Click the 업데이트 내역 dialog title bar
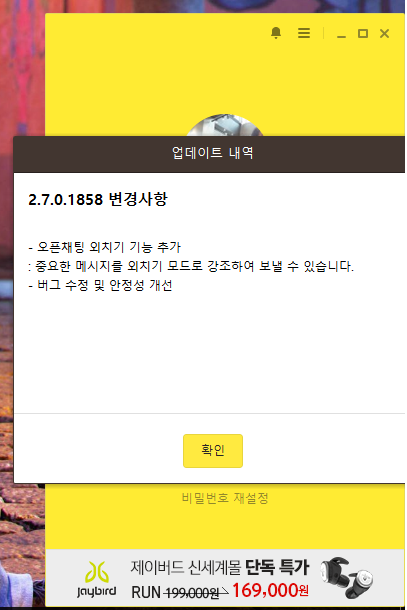 click(x=209, y=154)
